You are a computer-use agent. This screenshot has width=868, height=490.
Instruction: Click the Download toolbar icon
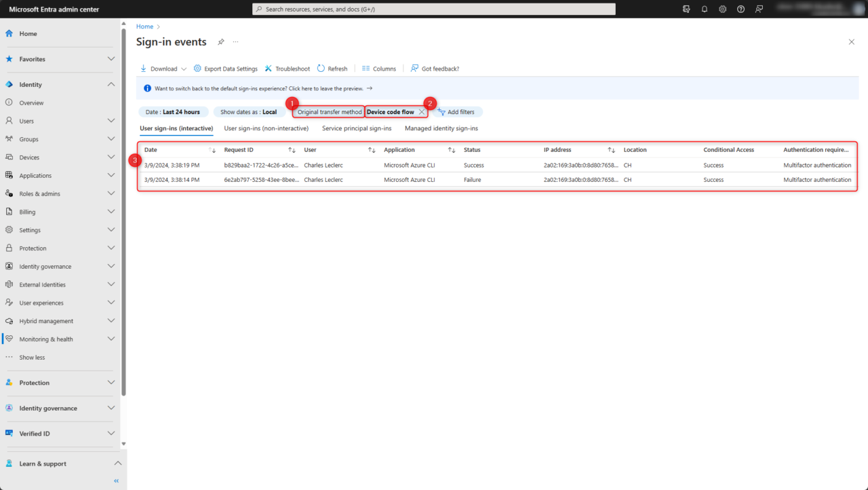tap(144, 69)
